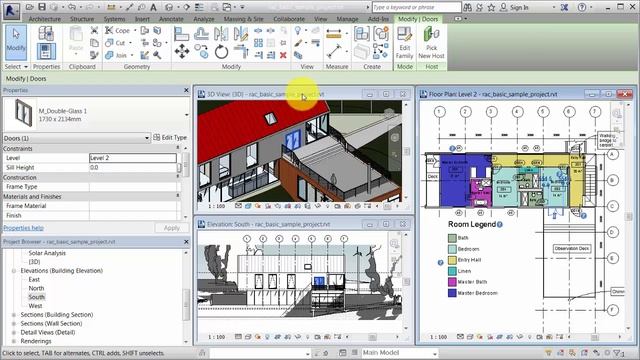640x360 pixels.
Task: Open the Collaborate ribbon tab
Action: [289, 19]
